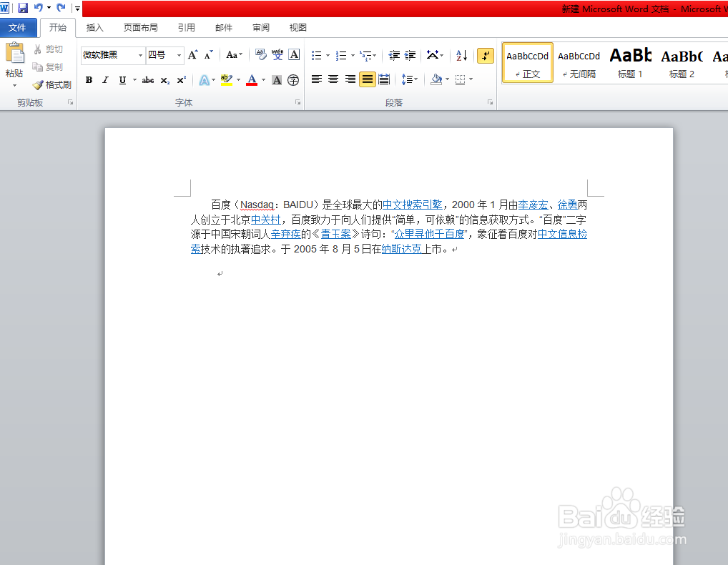Click the 中文搜索引擎 hyperlink
728x565 pixels.
413,205
